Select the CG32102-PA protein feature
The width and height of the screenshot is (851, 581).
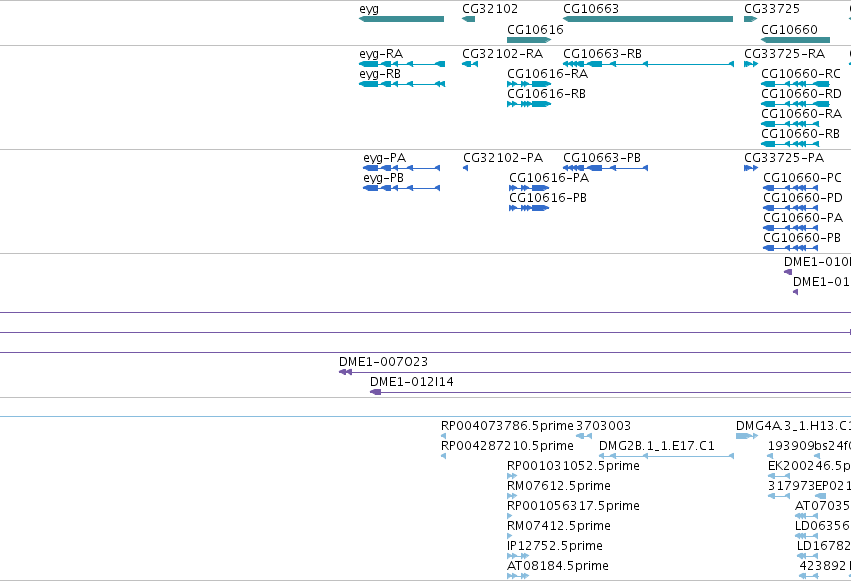click(466, 168)
